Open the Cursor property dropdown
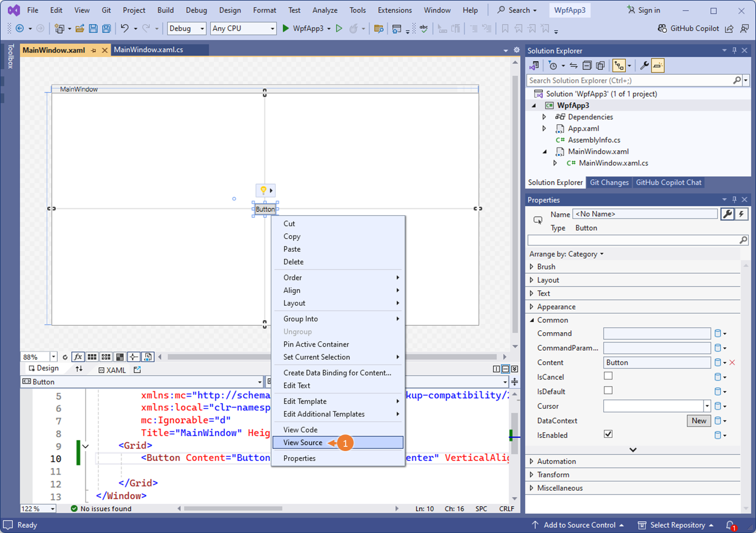Screen dimensions: 756x533 point(707,406)
